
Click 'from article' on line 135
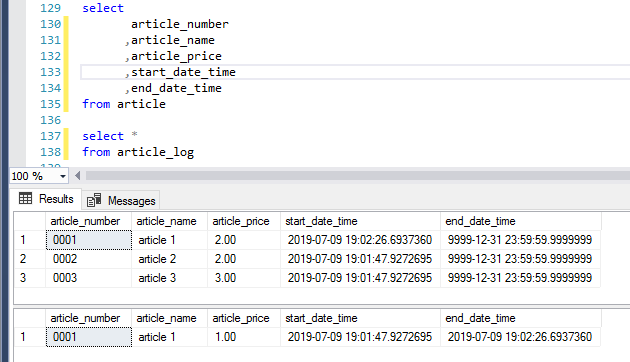[124, 104]
